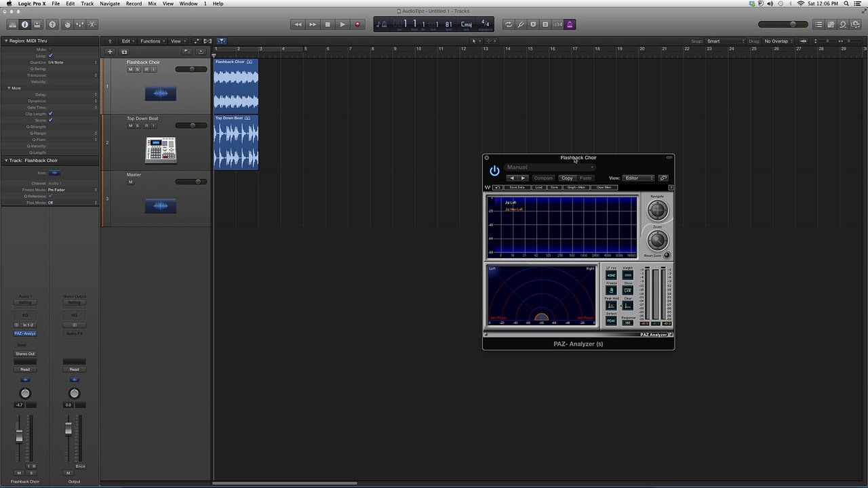This screenshot has height=488, width=868.
Task: Click the Stereo Out output slot
Action: (25, 354)
